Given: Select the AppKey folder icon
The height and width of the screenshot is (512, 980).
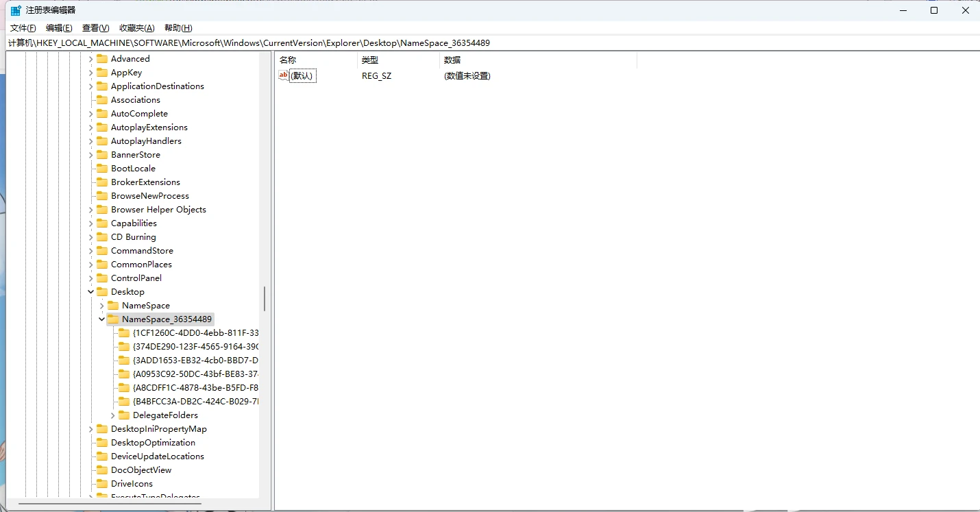Looking at the screenshot, I should click(102, 73).
